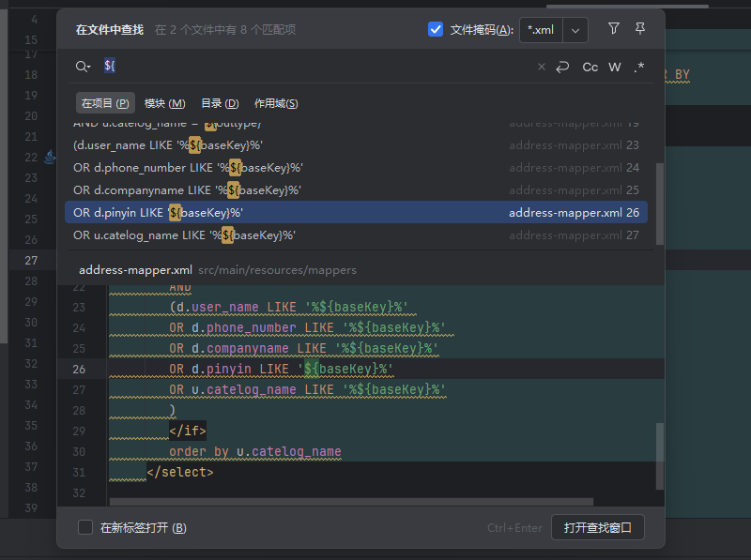Toggle match case (Cc) option
The image size is (751, 560).
coord(590,67)
